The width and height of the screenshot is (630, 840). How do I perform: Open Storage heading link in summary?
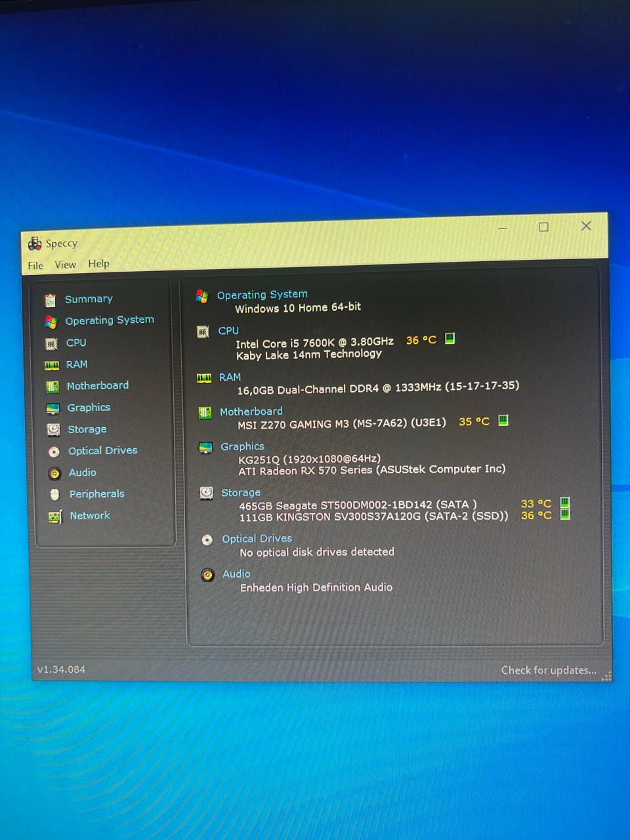point(241,493)
